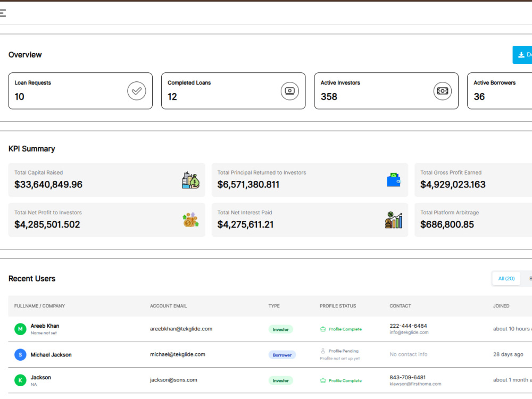Open the Loan Requests card
The height and width of the screenshot is (399, 532).
(80, 91)
